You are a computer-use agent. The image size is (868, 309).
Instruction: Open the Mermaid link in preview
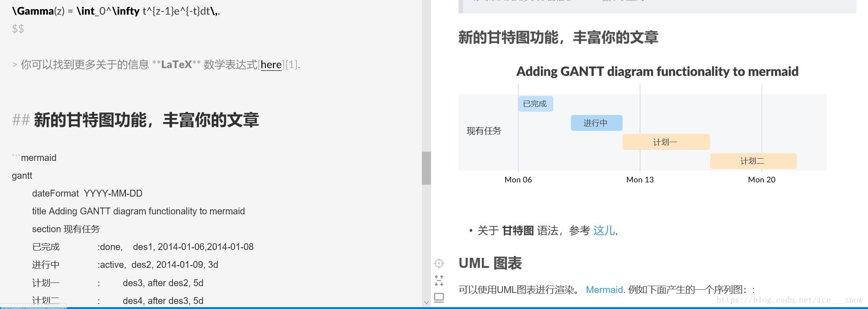coord(604,290)
